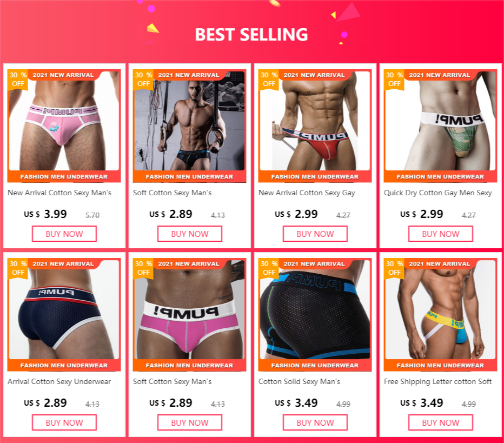Click BUY NOW under Free Shipping Letter cotton
The image size is (504, 443).
coord(441,422)
